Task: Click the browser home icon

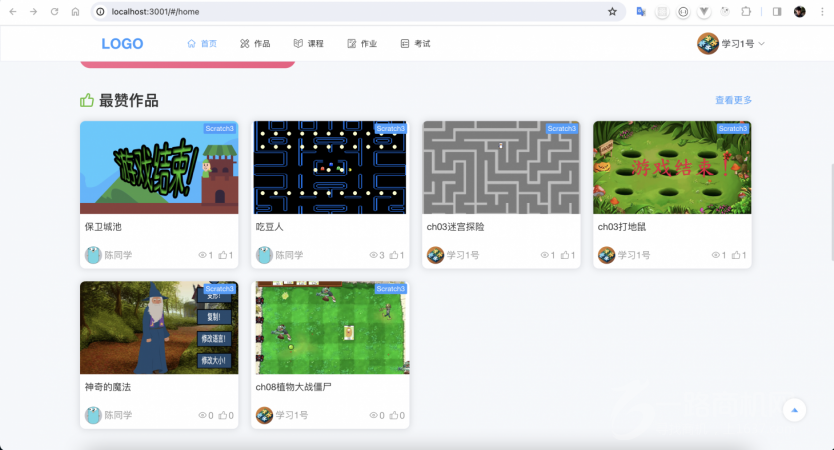Action: coord(75,12)
